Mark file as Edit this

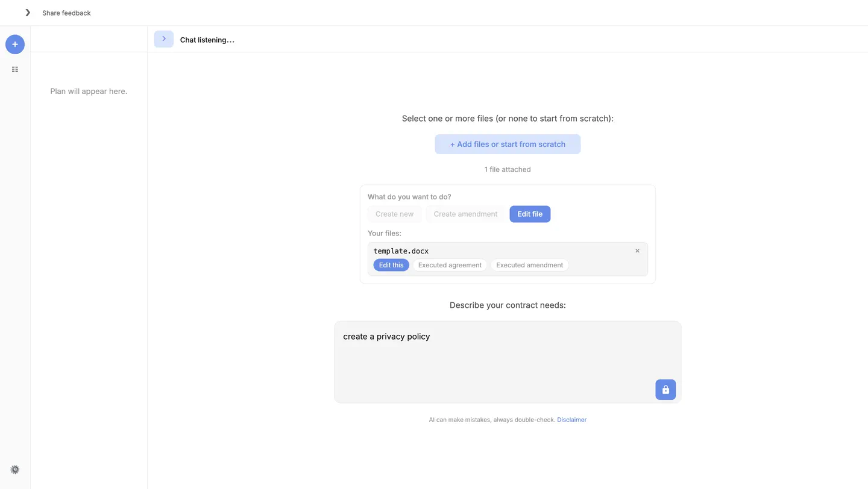pyautogui.click(x=391, y=265)
